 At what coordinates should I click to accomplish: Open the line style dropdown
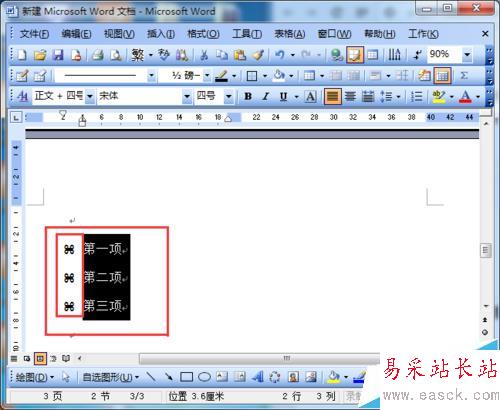pos(151,76)
